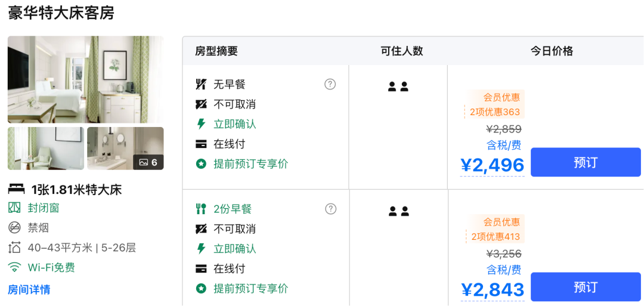The image size is (644, 306).
Task: Click the ¥2,496 price for details
Action: click(x=493, y=165)
